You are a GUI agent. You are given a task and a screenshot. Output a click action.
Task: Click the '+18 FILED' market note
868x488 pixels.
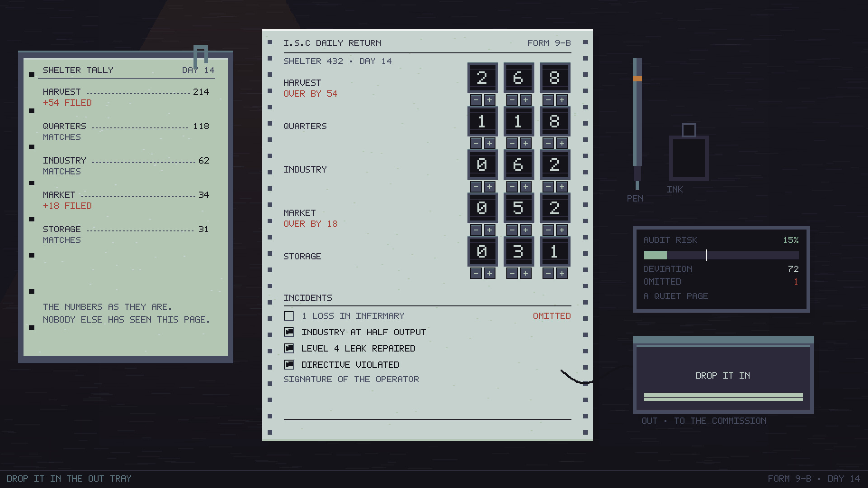[x=67, y=206]
